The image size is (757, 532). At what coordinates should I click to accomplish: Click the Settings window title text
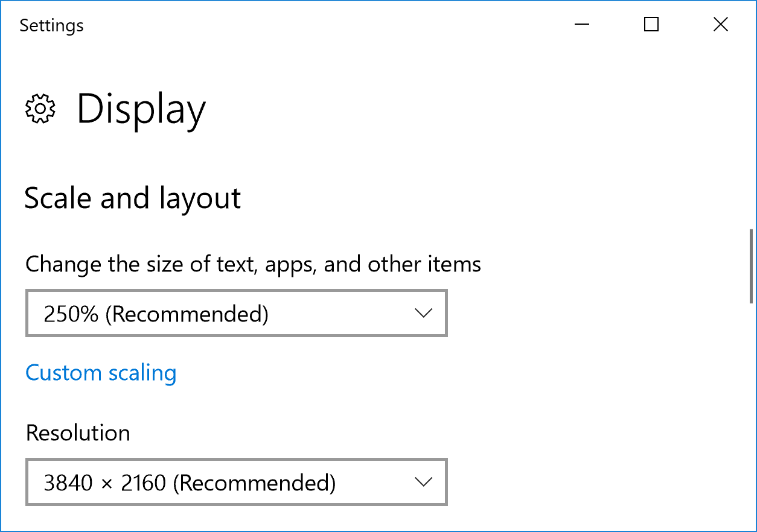[51, 25]
